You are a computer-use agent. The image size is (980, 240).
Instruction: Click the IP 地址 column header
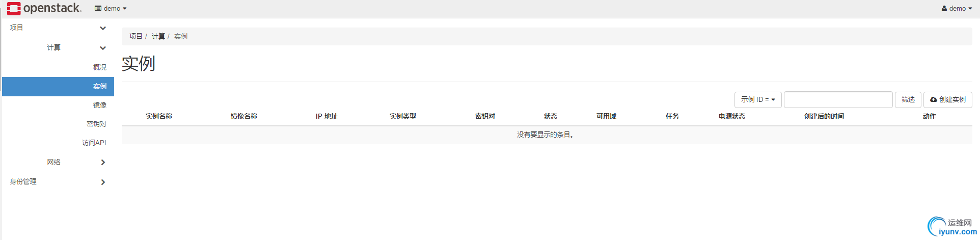tap(326, 116)
